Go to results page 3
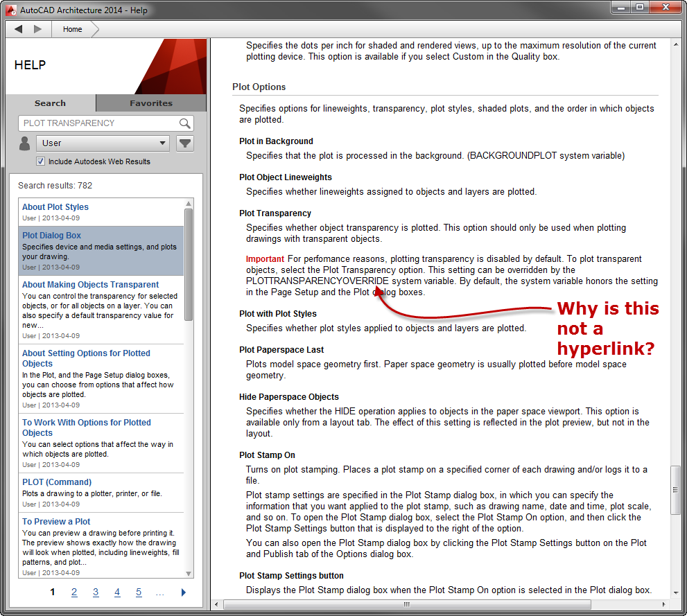 [96, 592]
